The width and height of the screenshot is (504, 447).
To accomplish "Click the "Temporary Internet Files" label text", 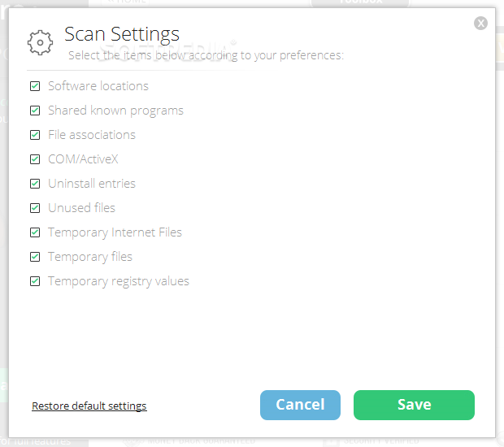I will [115, 232].
